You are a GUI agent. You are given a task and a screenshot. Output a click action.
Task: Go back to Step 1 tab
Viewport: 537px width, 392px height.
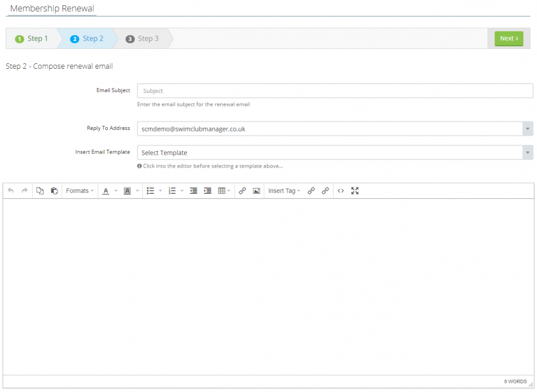32,39
